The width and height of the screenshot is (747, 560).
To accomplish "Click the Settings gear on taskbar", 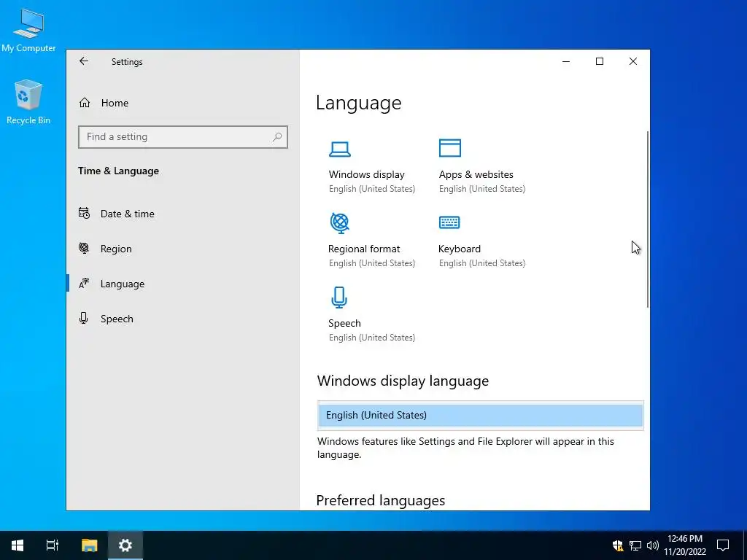I will coord(125,545).
